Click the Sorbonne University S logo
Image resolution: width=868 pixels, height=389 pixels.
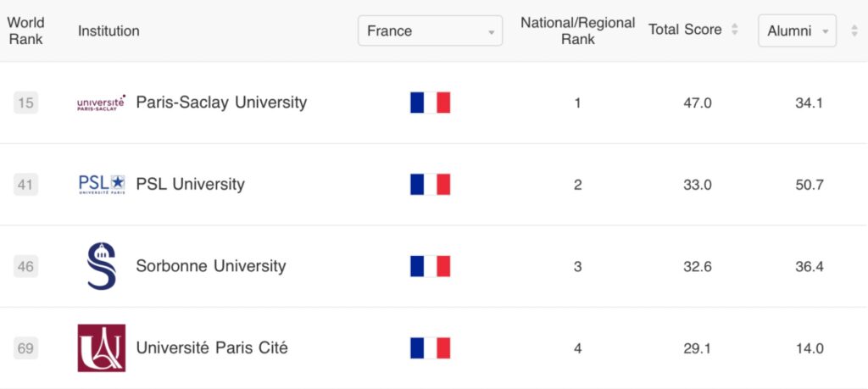pos(102,266)
